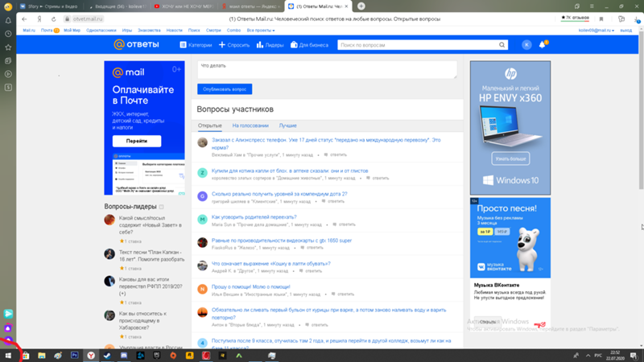
Task: Open the notifications bell in the blue header
Action: click(x=543, y=45)
